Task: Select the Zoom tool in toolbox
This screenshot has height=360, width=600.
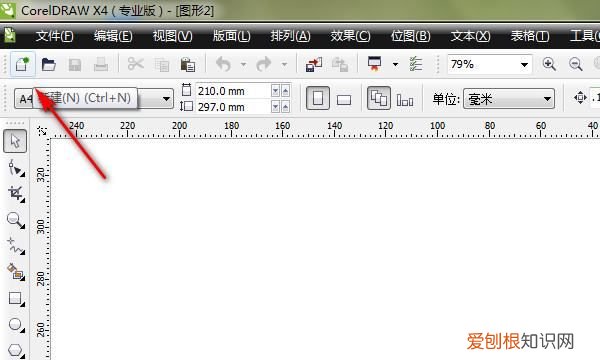Action: (x=16, y=220)
